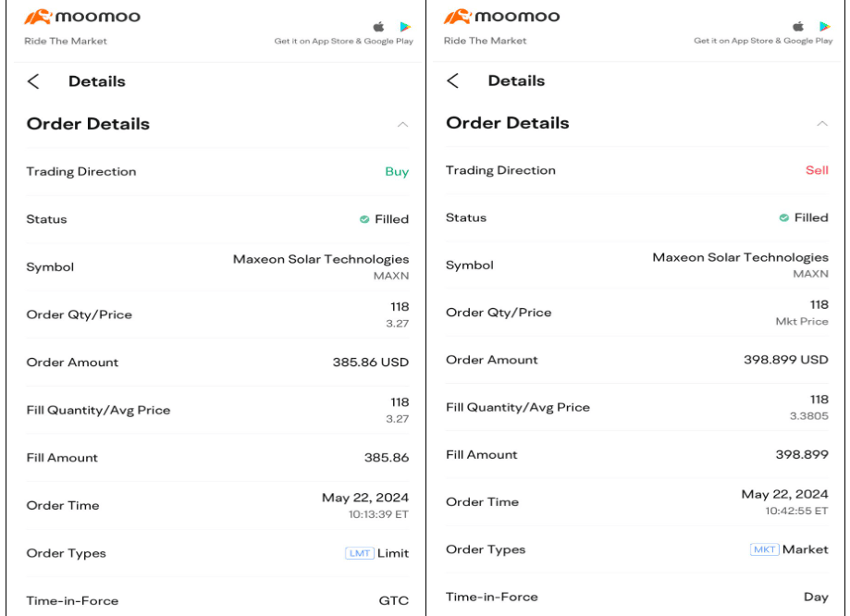This screenshot has height=616, width=850.
Task: Collapse Order Details section in the Sell panel
Action: coord(822,123)
